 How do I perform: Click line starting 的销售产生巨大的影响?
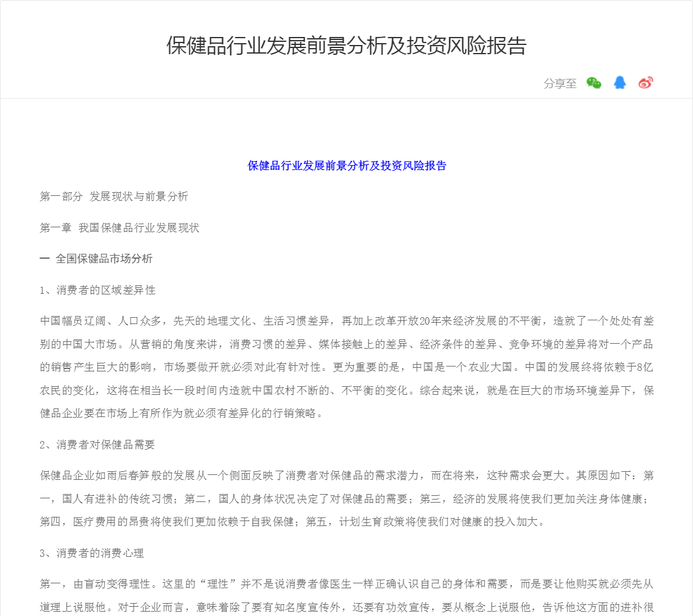pyautogui.click(x=347, y=367)
